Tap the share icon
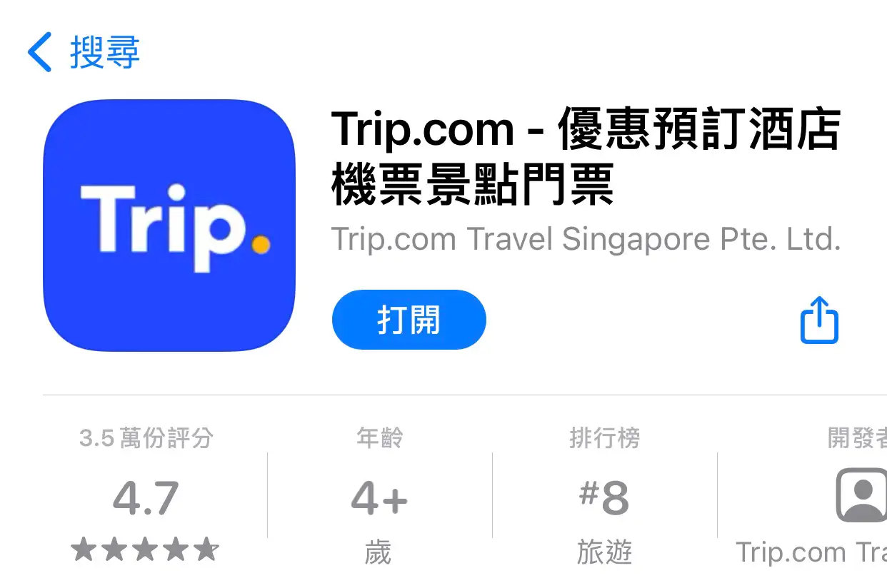The image size is (887, 588). pyautogui.click(x=819, y=320)
